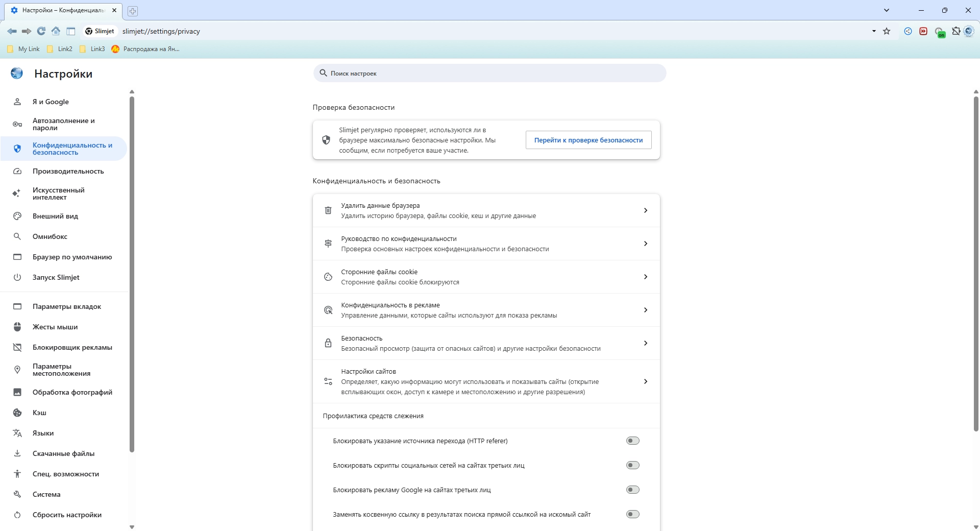Toggle the sidebar panel icon in toolbar
Viewport: 980px width, 531px height.
(71, 31)
